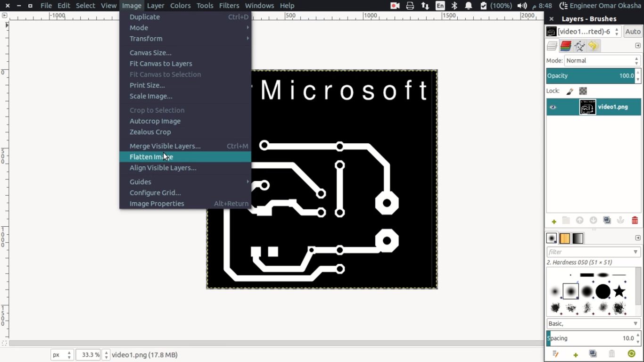Adjust the brush Spacing slider
Image resolution: width=644 pixels, height=362 pixels.
(x=591, y=338)
